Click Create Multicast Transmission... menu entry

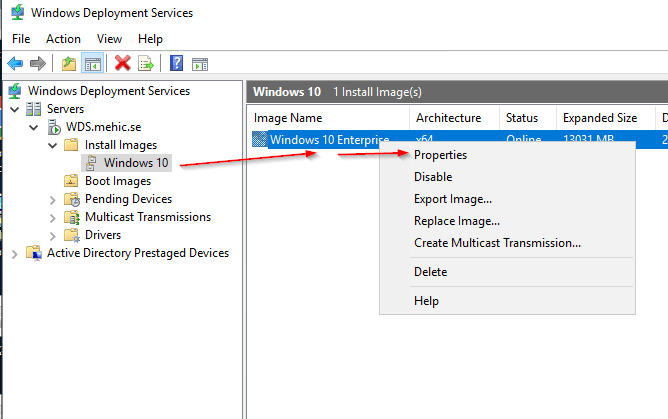pos(497,243)
